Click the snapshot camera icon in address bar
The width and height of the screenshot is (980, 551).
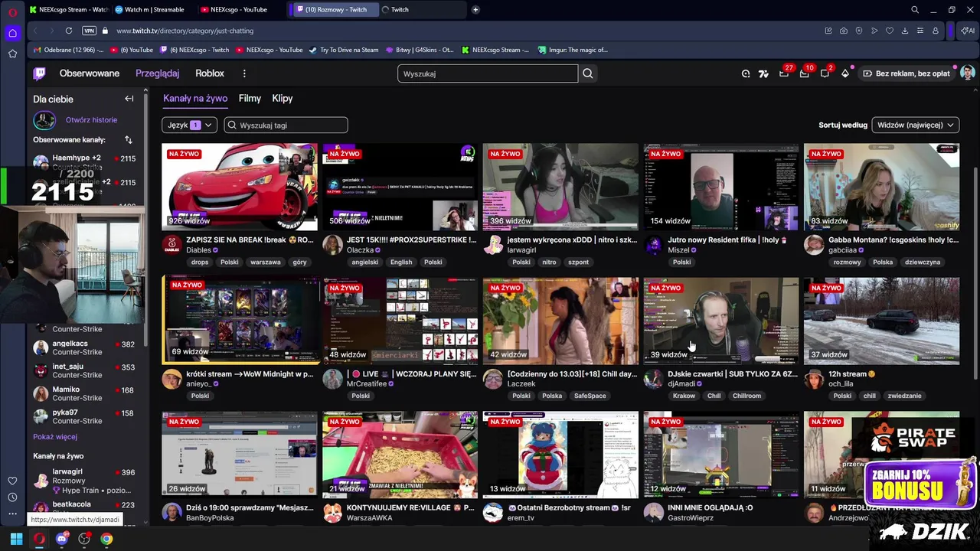[844, 31]
